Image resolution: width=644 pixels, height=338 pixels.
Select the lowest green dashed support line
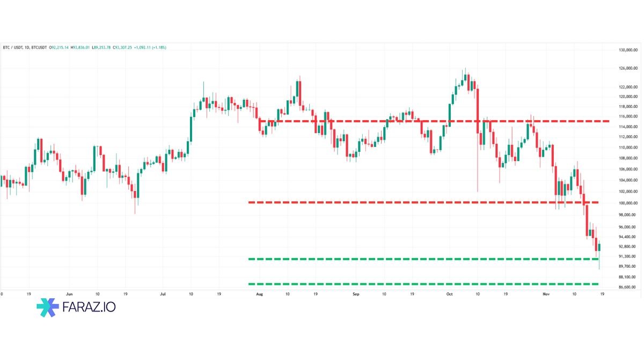pyautogui.click(x=419, y=284)
